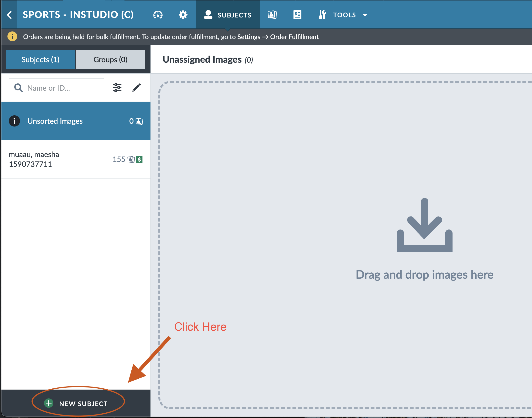Screen dimensions: 532x418
Task: Open the orders invoice icon
Action: [x=297, y=15]
